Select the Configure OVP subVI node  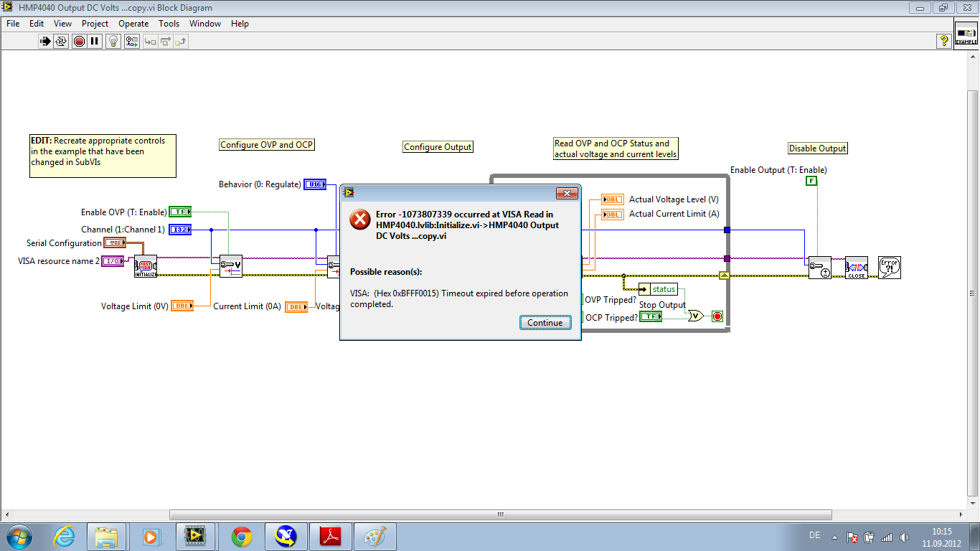click(x=231, y=266)
